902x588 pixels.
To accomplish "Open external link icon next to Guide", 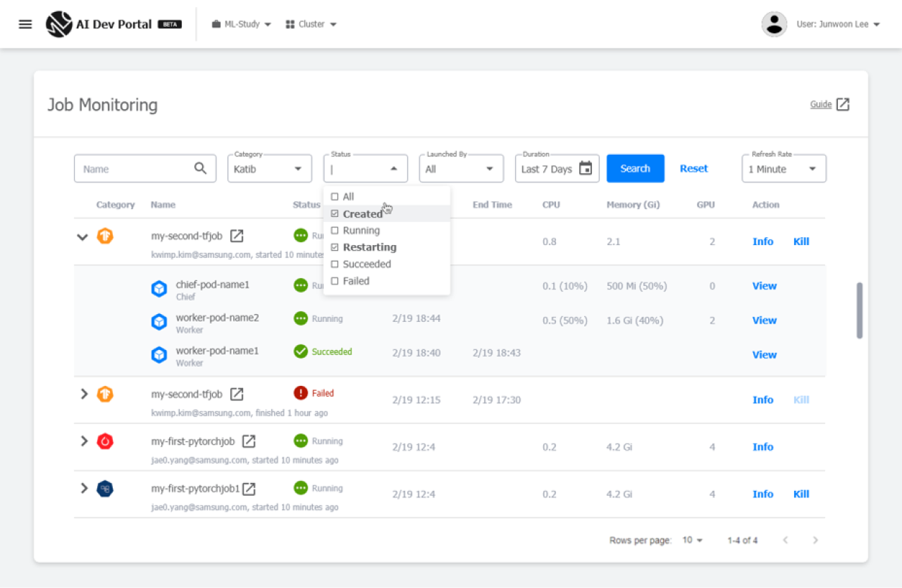I will tap(843, 104).
